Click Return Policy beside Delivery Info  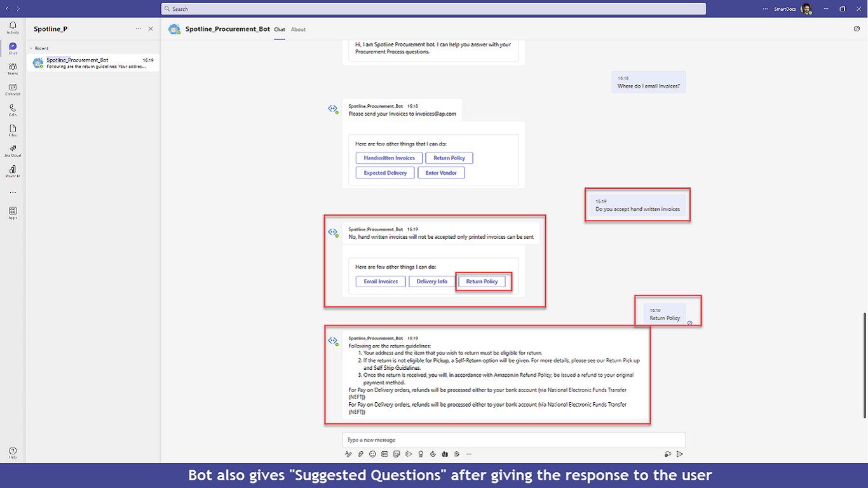(482, 281)
